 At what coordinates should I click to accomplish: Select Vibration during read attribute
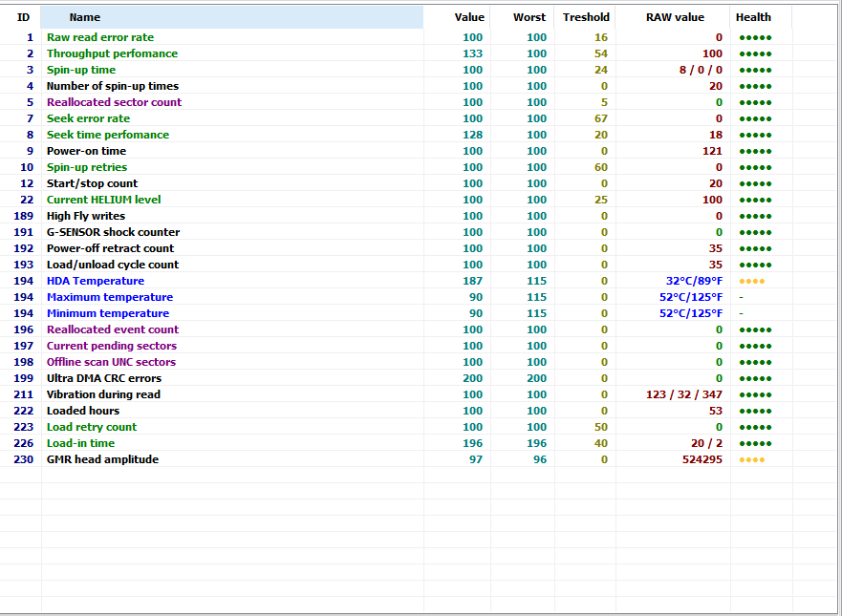pos(103,394)
